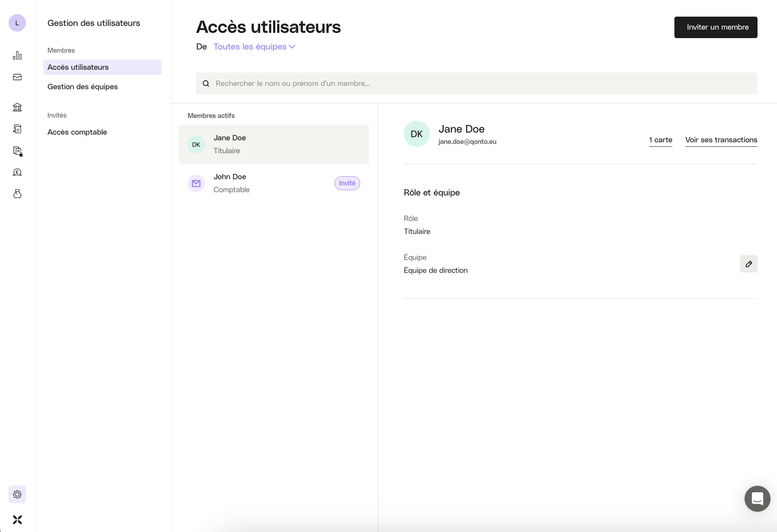Click the Inviter un membre button
This screenshot has width=777, height=532.
[715, 27]
